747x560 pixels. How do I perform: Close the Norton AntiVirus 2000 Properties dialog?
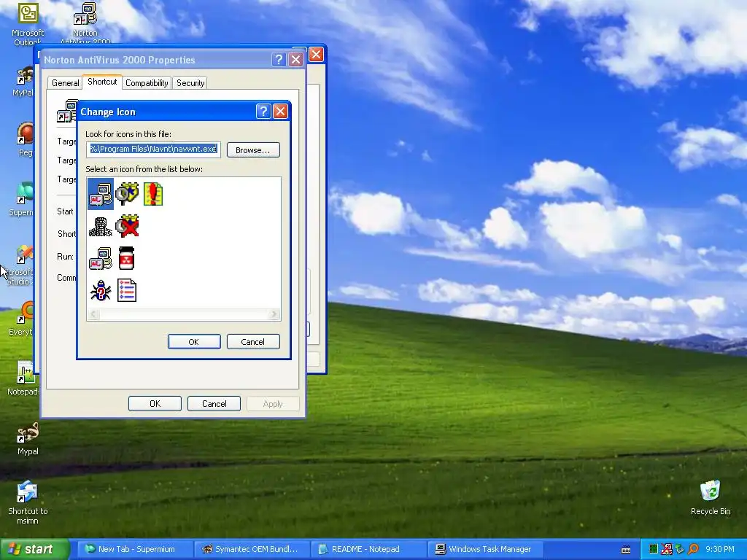pos(296,60)
